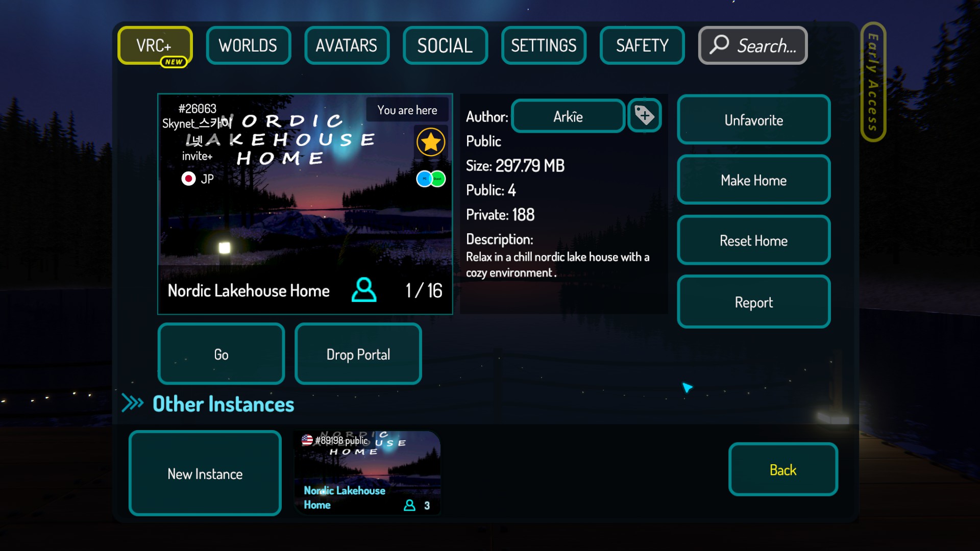Click the PC/Quest platform badges

(431, 179)
